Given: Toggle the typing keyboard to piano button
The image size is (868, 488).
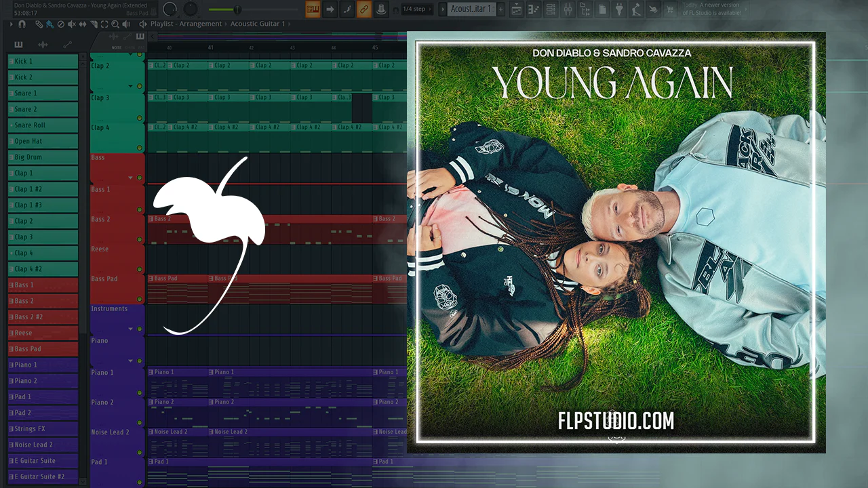Looking at the screenshot, I should click(x=313, y=9).
